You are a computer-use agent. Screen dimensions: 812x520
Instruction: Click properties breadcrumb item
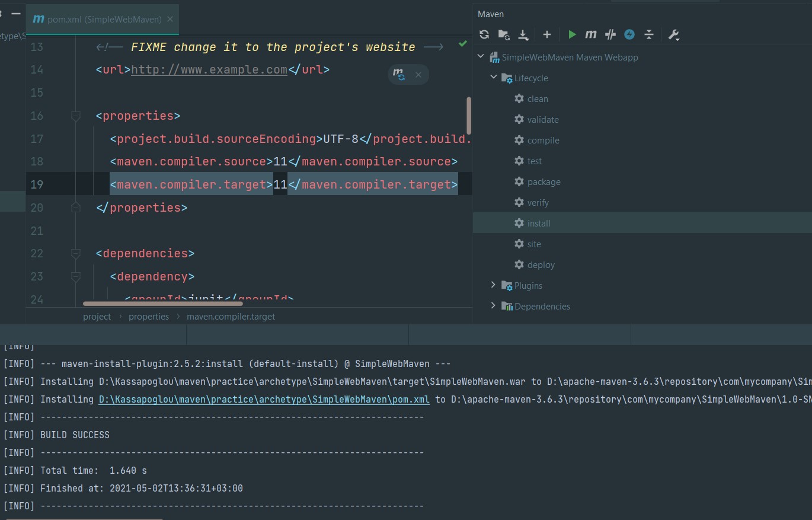149,317
